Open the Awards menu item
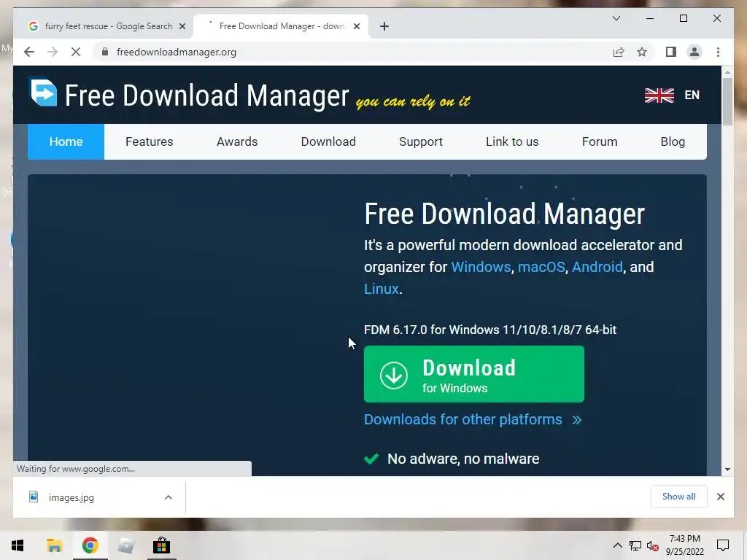747x560 pixels. click(x=237, y=141)
